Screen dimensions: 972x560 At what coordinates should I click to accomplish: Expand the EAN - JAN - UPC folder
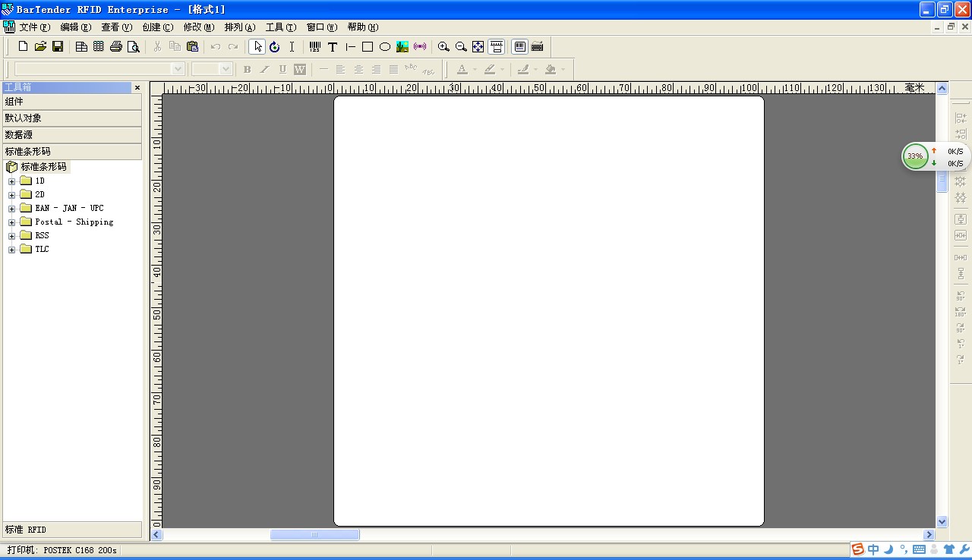(11, 209)
